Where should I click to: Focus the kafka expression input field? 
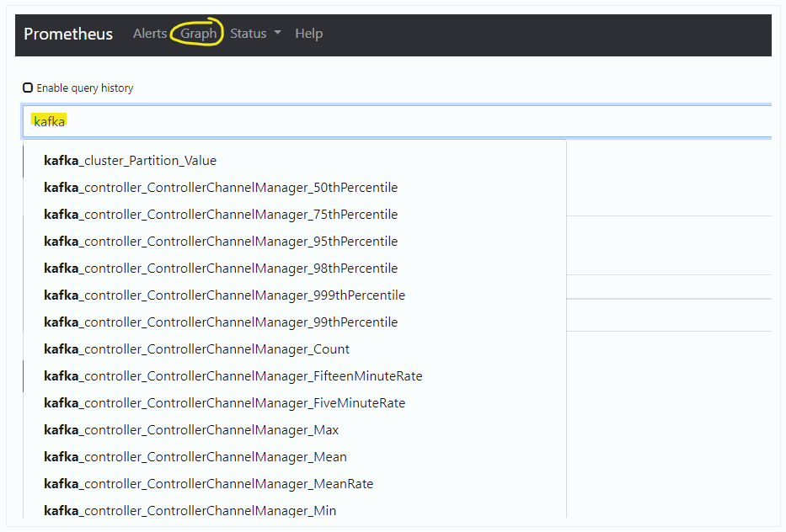[397, 121]
